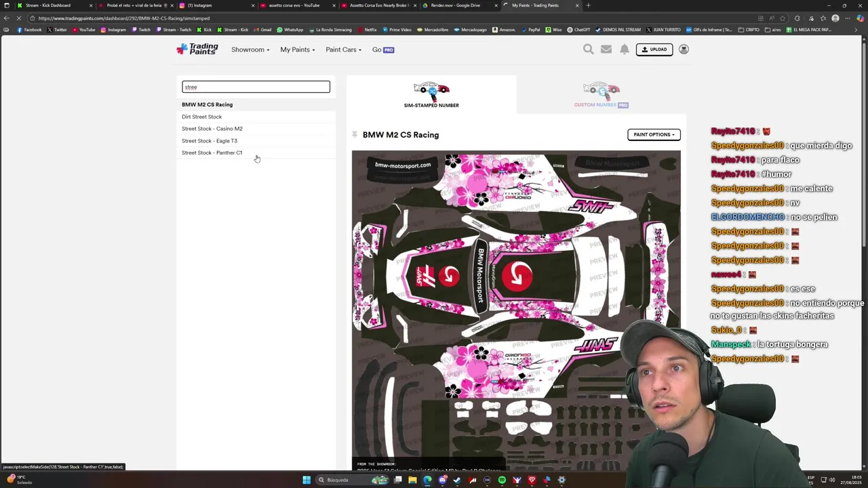This screenshot has width=868, height=488.
Task: Open CRIPTO bookmarks folder
Action: 749,30
